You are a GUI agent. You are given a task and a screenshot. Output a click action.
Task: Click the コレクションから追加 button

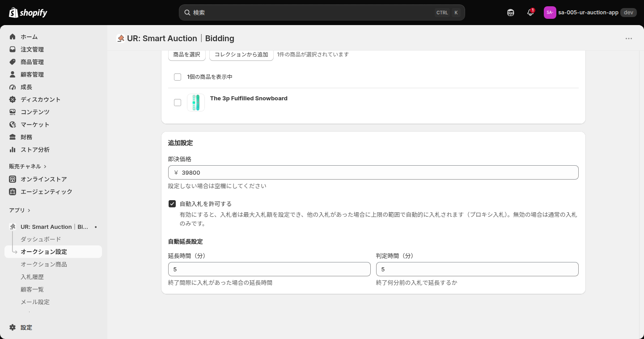[x=241, y=55]
